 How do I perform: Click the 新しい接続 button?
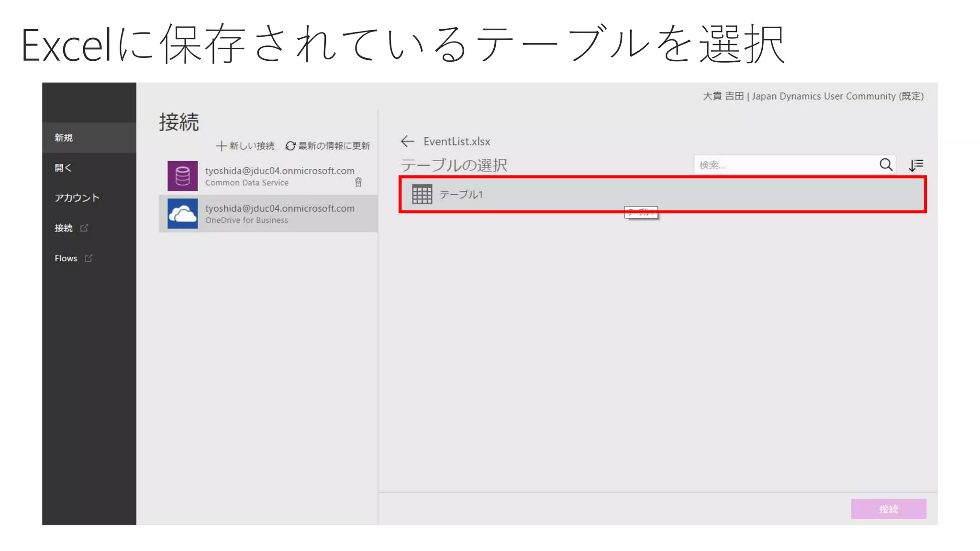(x=245, y=145)
